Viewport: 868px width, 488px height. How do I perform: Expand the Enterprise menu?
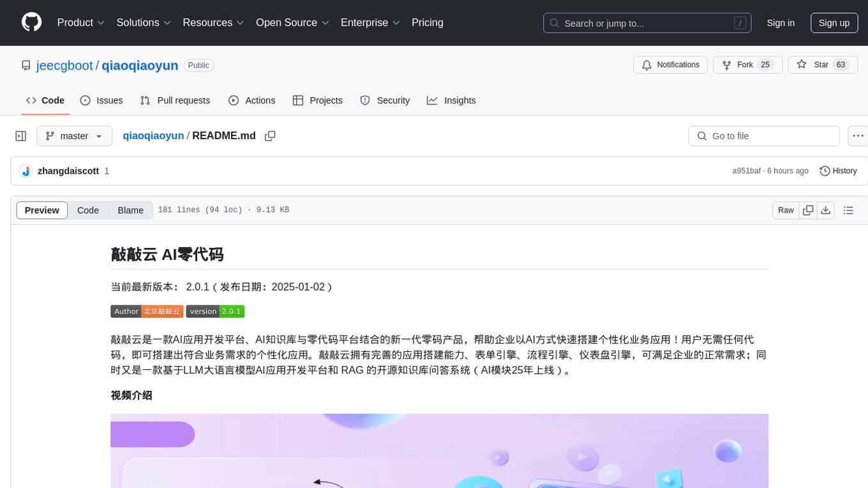370,22
